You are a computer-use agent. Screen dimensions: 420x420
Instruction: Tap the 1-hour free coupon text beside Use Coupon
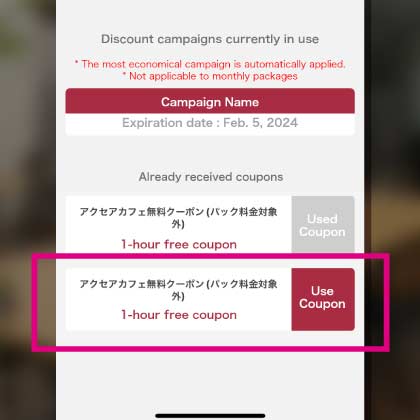179,315
